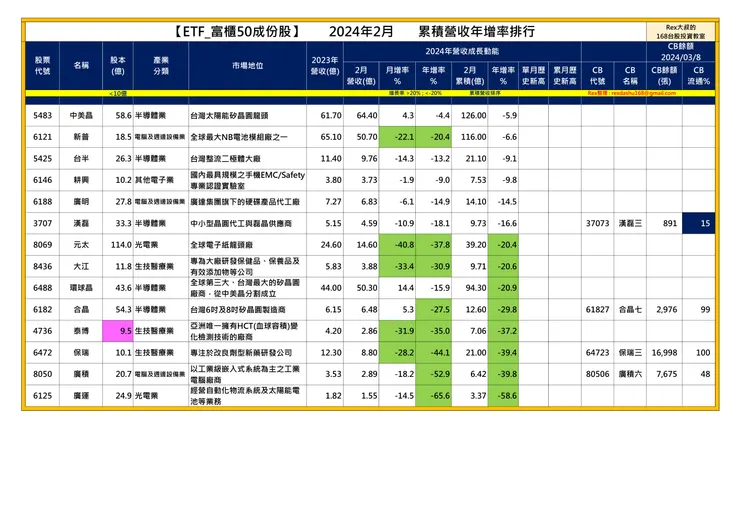Click stock code cell 6146

point(42,180)
